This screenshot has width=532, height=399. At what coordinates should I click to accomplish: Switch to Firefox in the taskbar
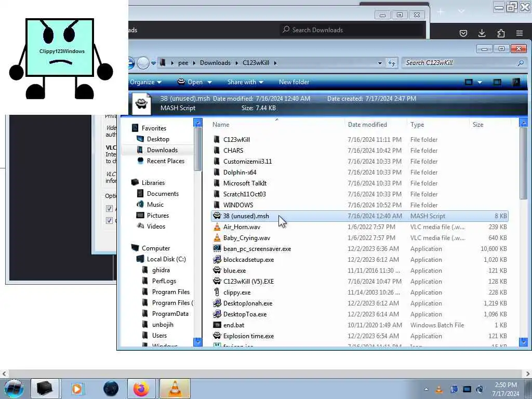141,389
